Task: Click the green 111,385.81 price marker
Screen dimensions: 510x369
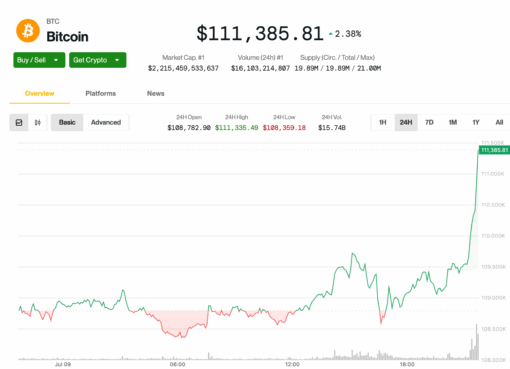Action: tap(494, 150)
